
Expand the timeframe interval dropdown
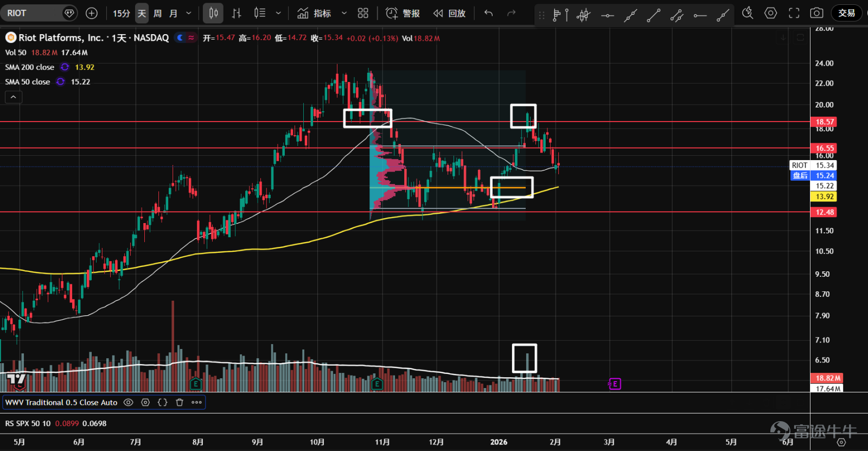189,13
